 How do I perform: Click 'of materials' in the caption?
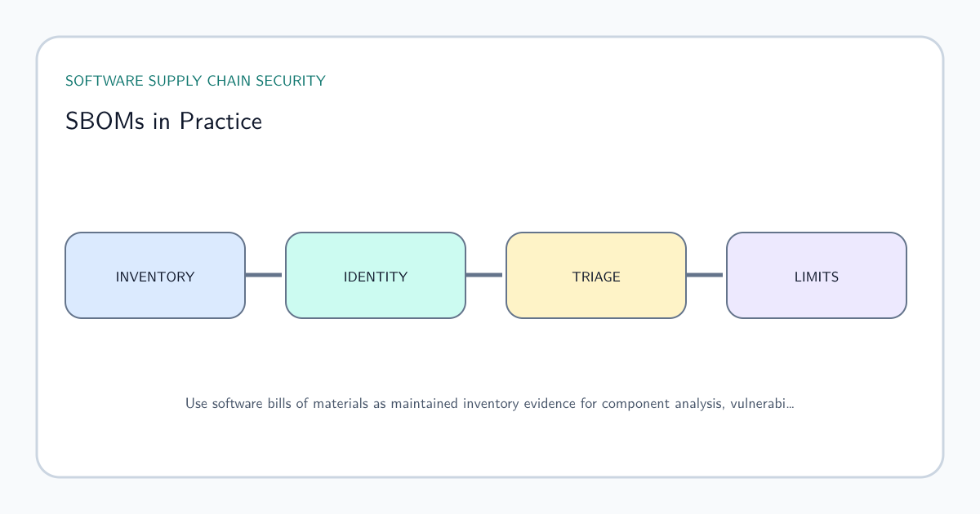(x=325, y=403)
